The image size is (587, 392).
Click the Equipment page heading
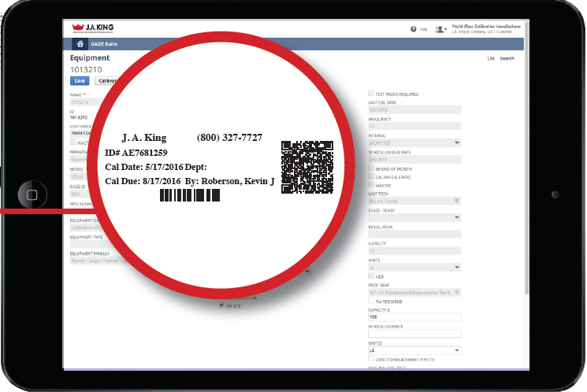click(90, 57)
